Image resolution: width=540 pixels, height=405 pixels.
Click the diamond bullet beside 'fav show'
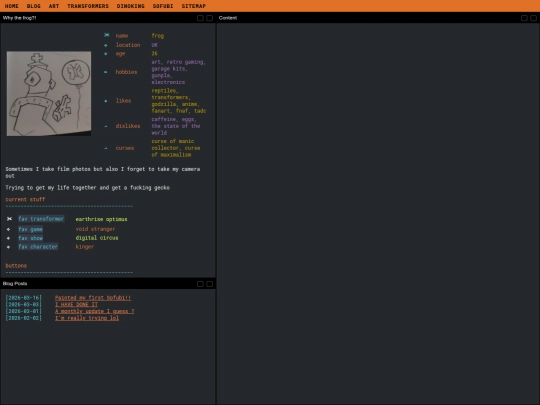pos(9,238)
